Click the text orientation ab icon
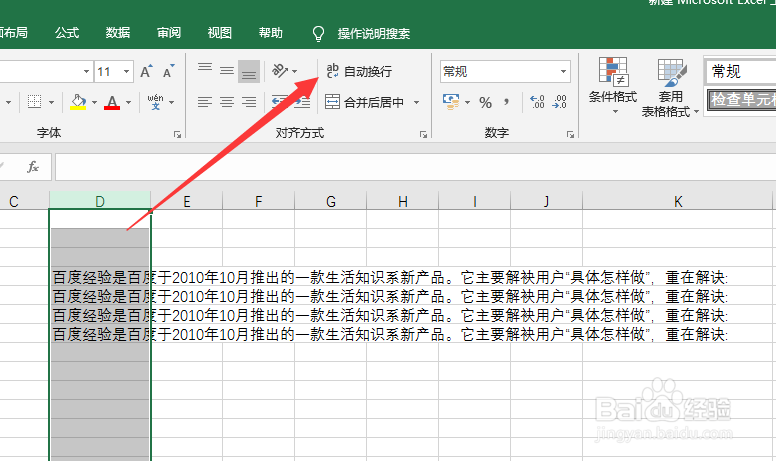 tap(280, 71)
